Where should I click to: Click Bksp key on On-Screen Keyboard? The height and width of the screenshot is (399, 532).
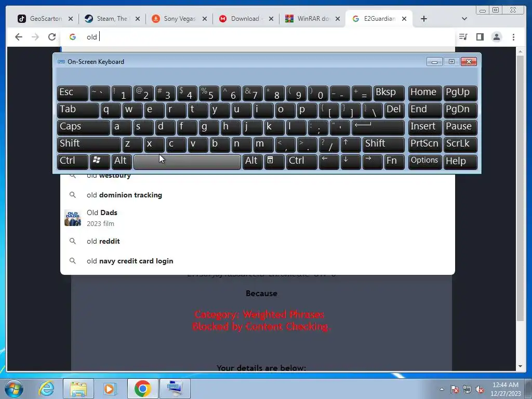coord(389,93)
